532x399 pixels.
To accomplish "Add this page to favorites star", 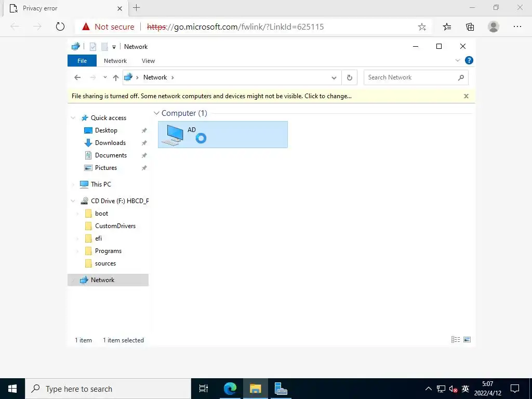I will tap(422, 27).
